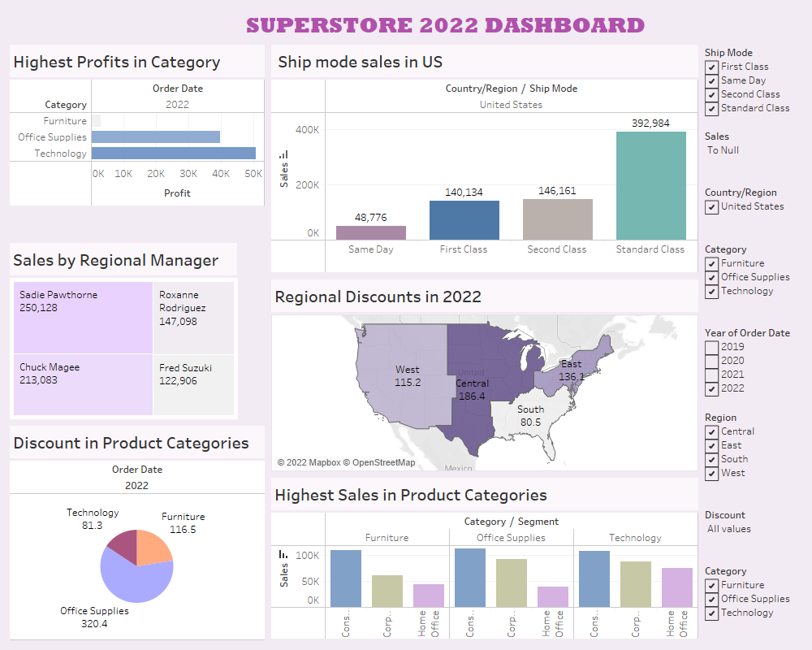Select the Technology pie slice

(x=124, y=545)
